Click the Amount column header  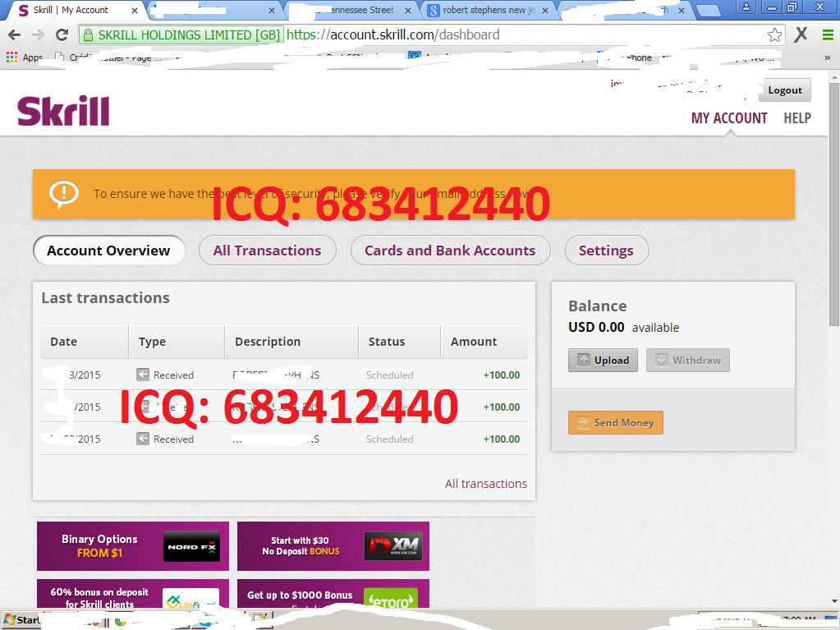[484, 342]
